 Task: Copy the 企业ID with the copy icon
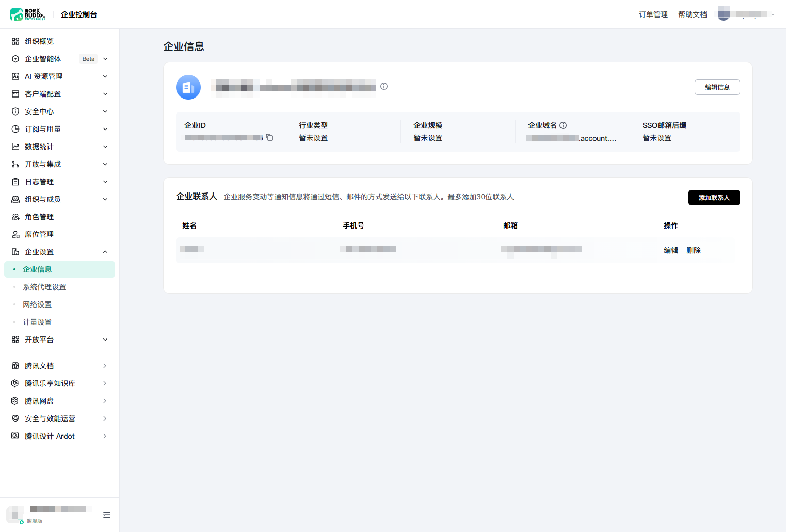pos(269,137)
